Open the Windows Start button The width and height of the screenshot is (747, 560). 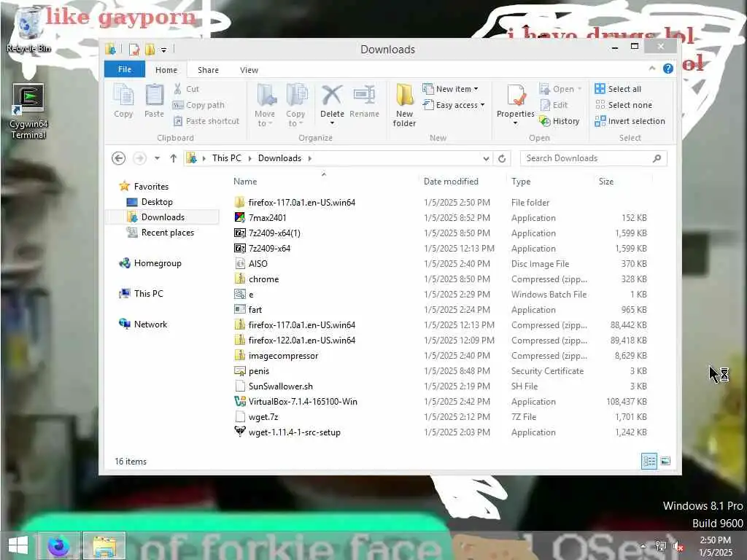(x=18, y=545)
